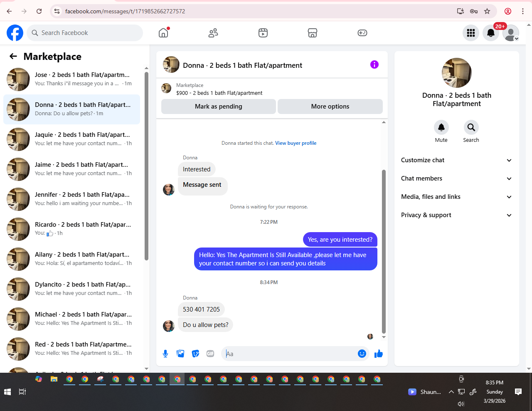This screenshot has height=411, width=532.
Task: Click the '530 401 7205' message bubble
Action: point(201,309)
